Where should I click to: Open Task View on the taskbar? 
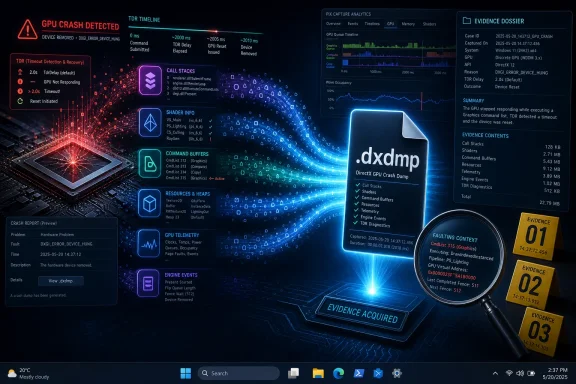(x=294, y=373)
